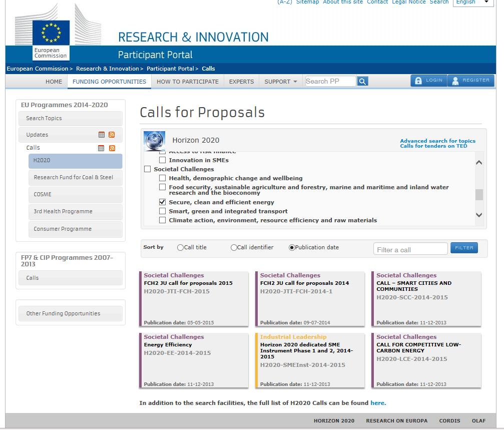
Task: Click the search magnifier icon
Action: [x=362, y=81]
